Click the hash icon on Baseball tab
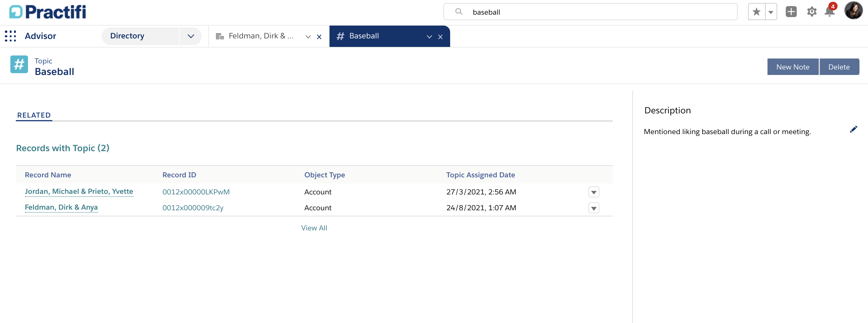 click(x=340, y=36)
